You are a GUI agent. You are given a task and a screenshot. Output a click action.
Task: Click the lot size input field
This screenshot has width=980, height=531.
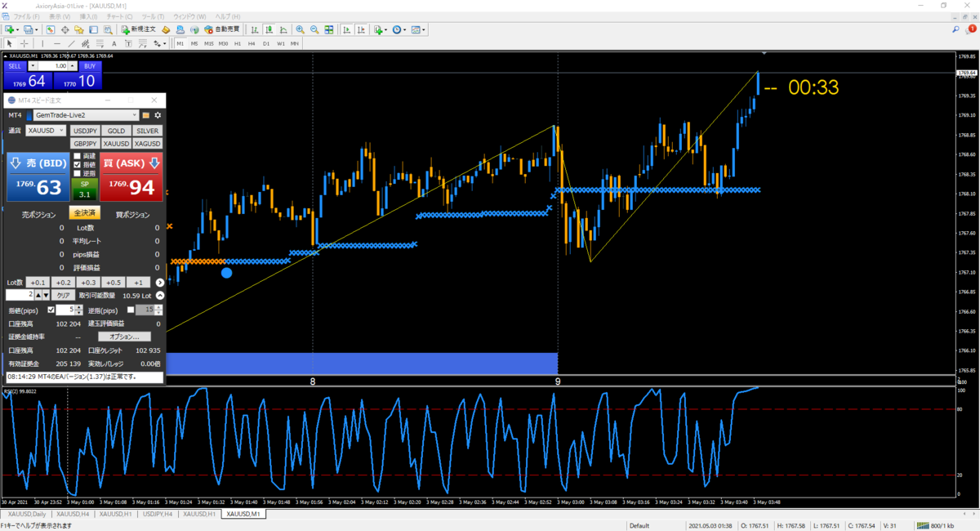tap(19, 295)
